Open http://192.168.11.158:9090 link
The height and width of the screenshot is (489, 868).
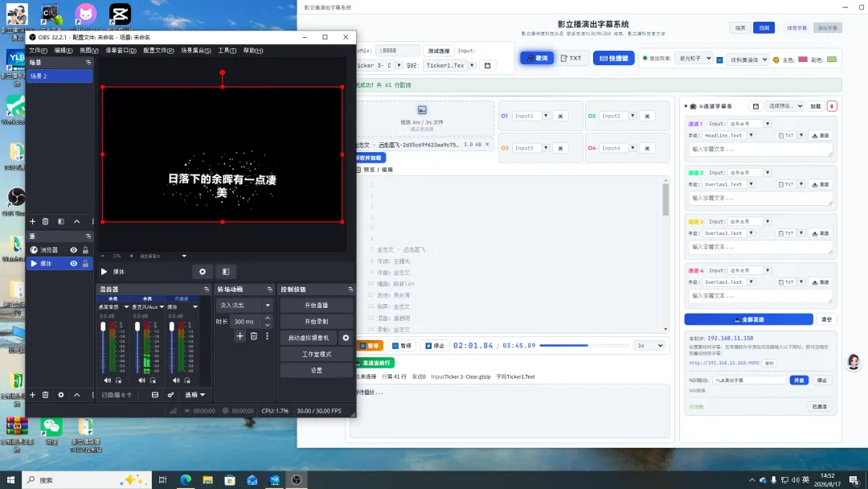coord(724,364)
